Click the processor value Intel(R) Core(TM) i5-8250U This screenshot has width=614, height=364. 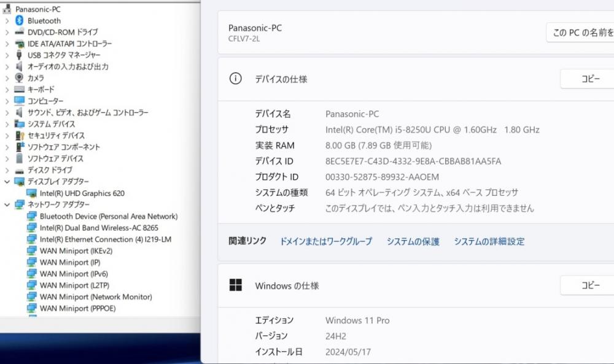[432, 130]
